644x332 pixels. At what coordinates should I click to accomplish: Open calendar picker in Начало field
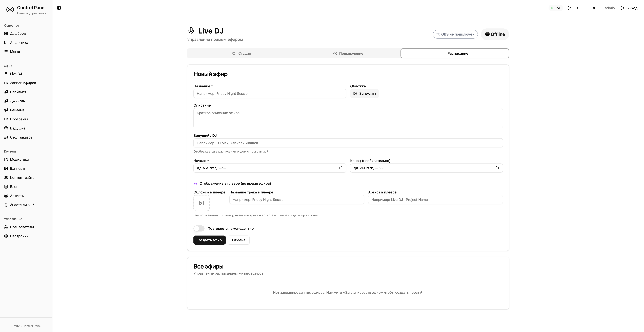pyautogui.click(x=340, y=168)
